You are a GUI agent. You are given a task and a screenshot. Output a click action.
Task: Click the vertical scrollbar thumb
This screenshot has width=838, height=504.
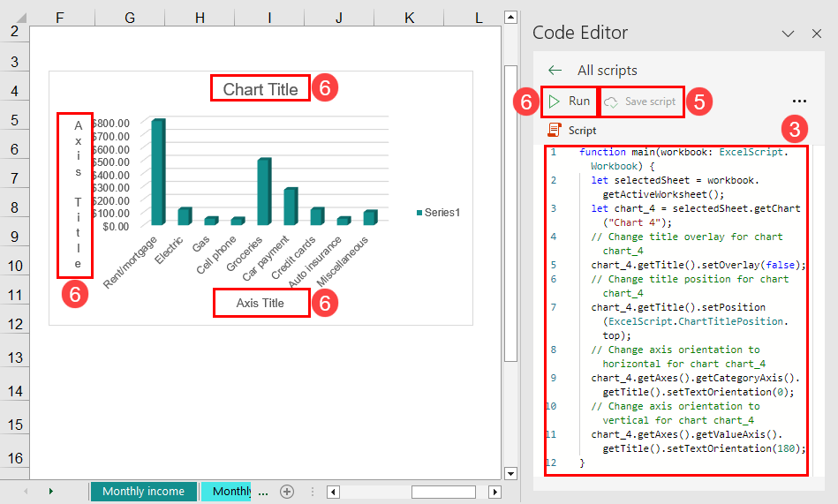(511, 214)
